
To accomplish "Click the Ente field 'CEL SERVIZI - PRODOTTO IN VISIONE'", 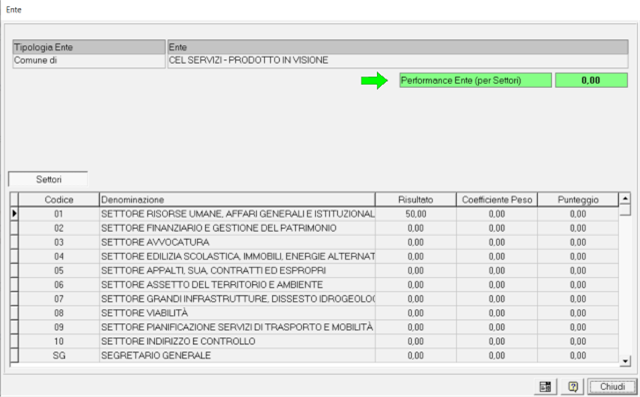I will coord(398,60).
